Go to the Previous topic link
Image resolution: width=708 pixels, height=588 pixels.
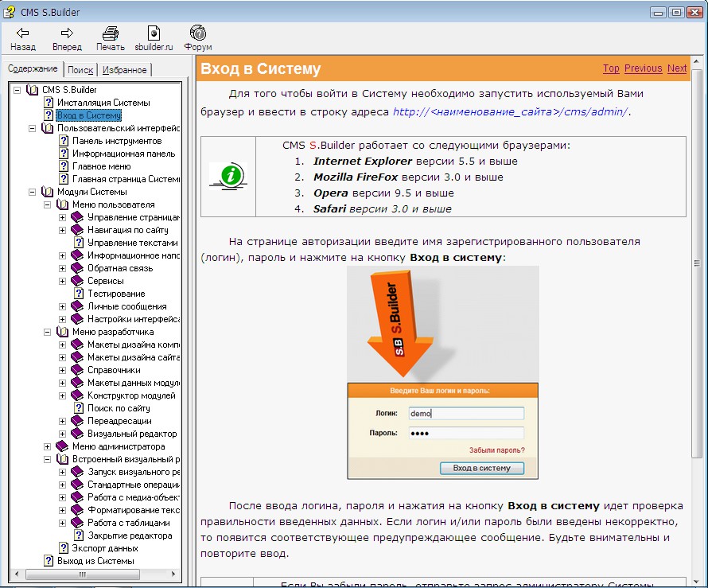click(643, 68)
